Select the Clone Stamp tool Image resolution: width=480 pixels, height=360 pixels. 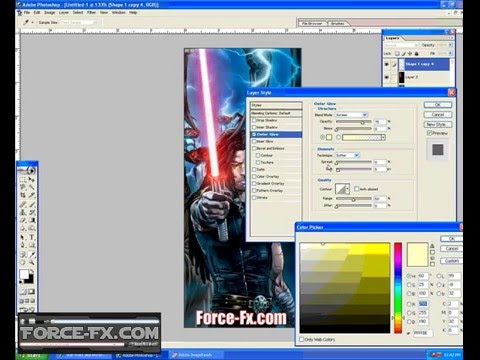tap(23, 212)
